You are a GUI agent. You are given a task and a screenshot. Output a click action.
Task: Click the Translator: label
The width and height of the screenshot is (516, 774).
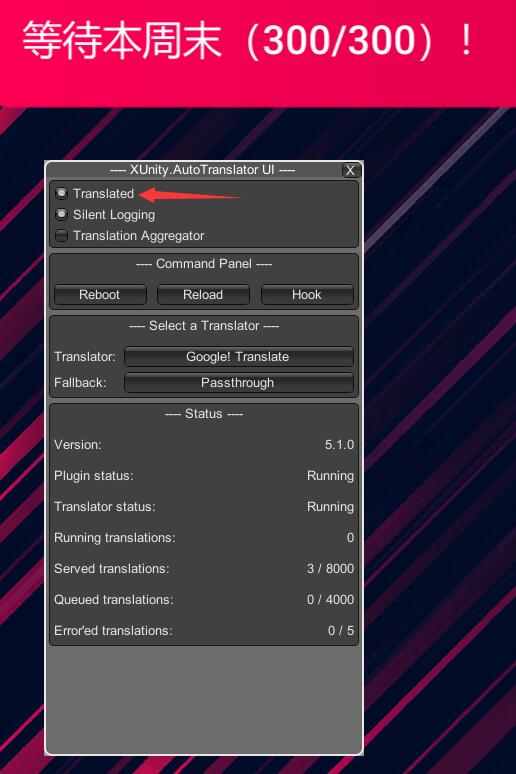[x=84, y=356]
